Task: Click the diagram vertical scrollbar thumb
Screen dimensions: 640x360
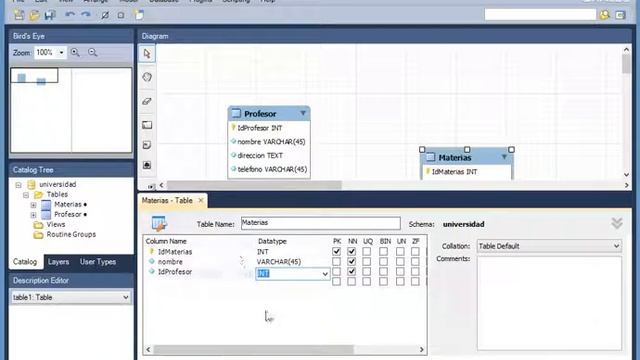Action: [x=627, y=64]
